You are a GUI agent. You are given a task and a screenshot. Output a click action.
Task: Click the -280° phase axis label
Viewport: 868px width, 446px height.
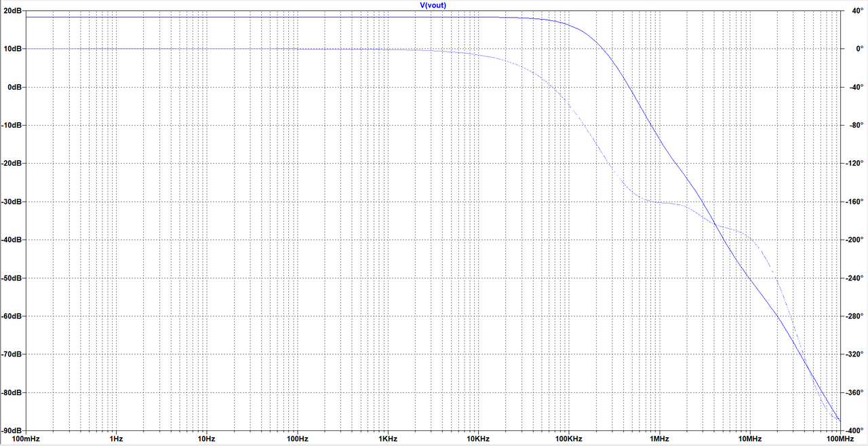856,316
